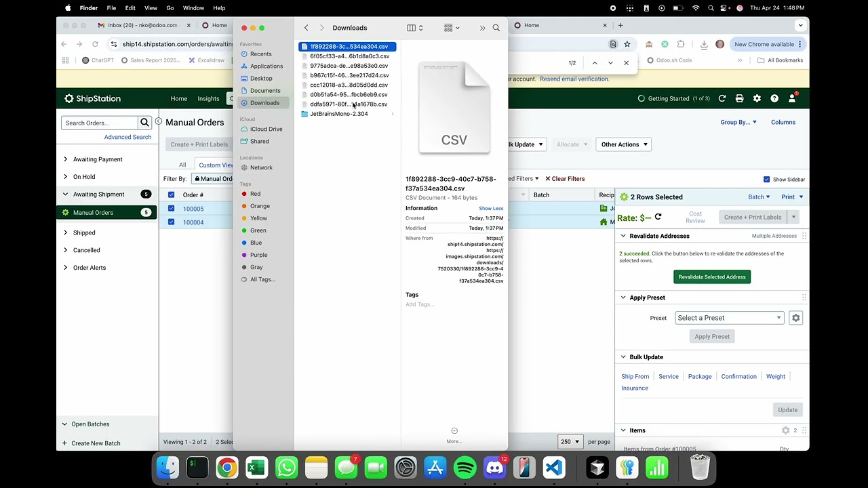Click the ShipStation help question icon

[774, 99]
